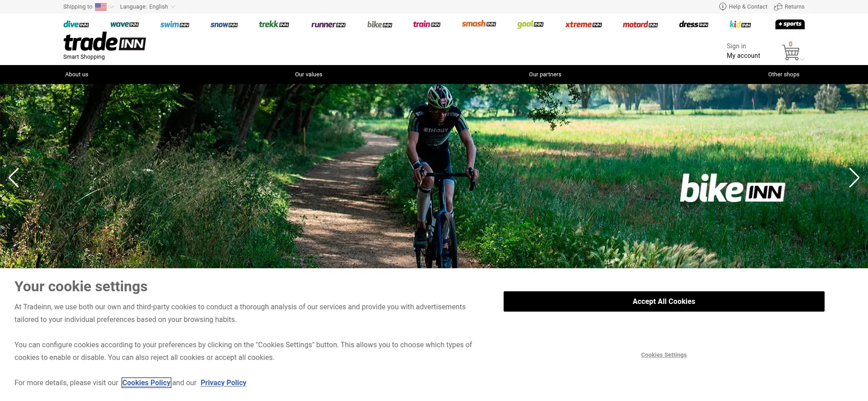Open the Cookies Settings link
This screenshot has width=868, height=401.
coord(664,355)
